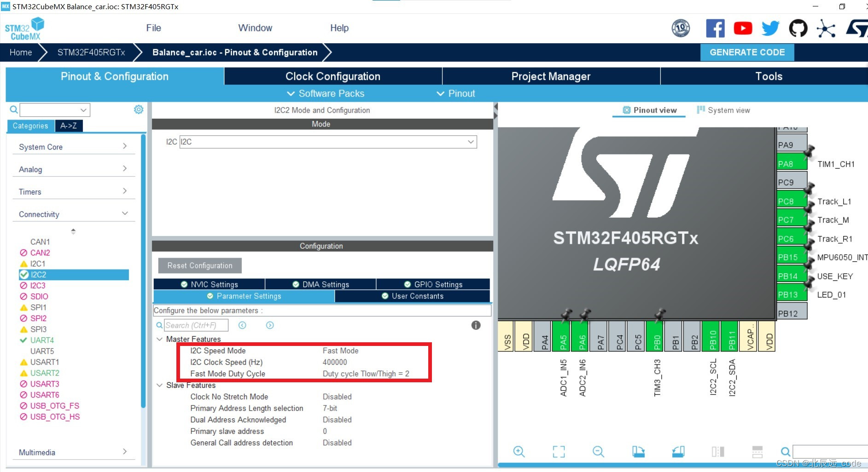This screenshot has width=868, height=472.
Task: Switch to the A->Z list tab
Action: [x=69, y=126]
